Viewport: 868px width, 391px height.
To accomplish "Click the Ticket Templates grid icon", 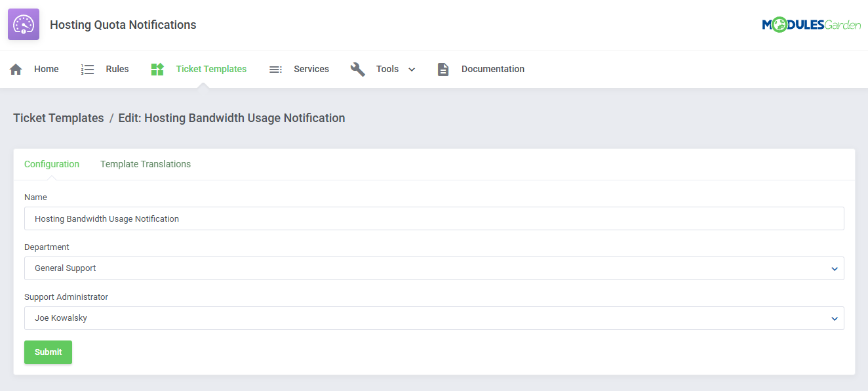I will (157, 68).
